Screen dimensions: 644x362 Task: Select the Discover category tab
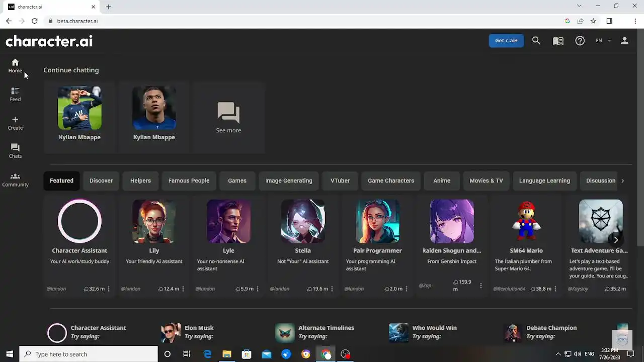(101, 180)
